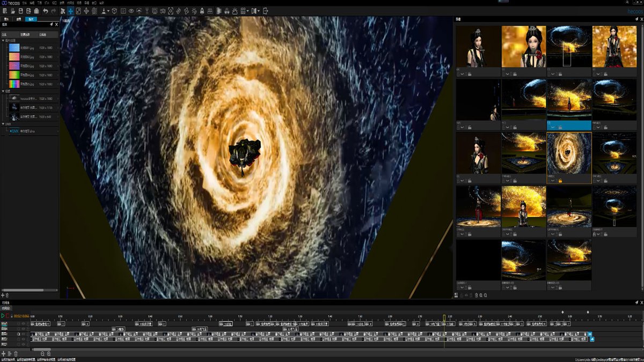The height and width of the screenshot is (362, 644).
Task: Switch to the middle tab of left panel
Action: pyautogui.click(x=18, y=19)
